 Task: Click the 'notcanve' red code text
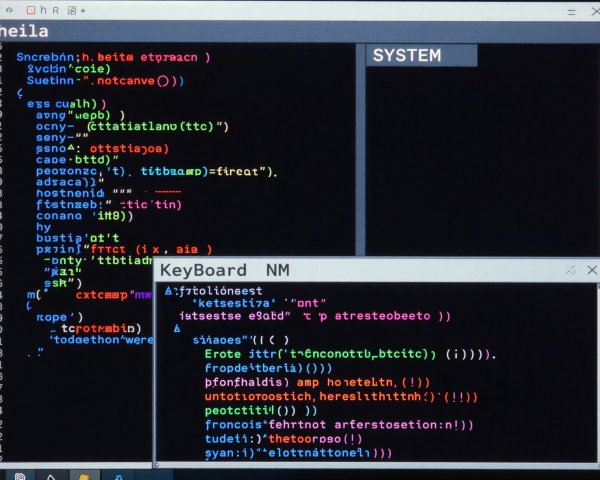pyautogui.click(x=126, y=81)
